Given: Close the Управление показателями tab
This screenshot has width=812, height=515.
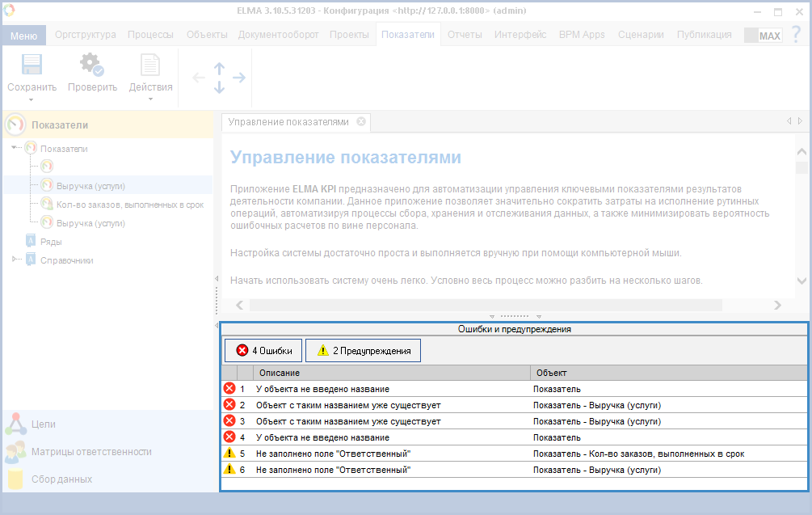Looking at the screenshot, I should pos(361,121).
